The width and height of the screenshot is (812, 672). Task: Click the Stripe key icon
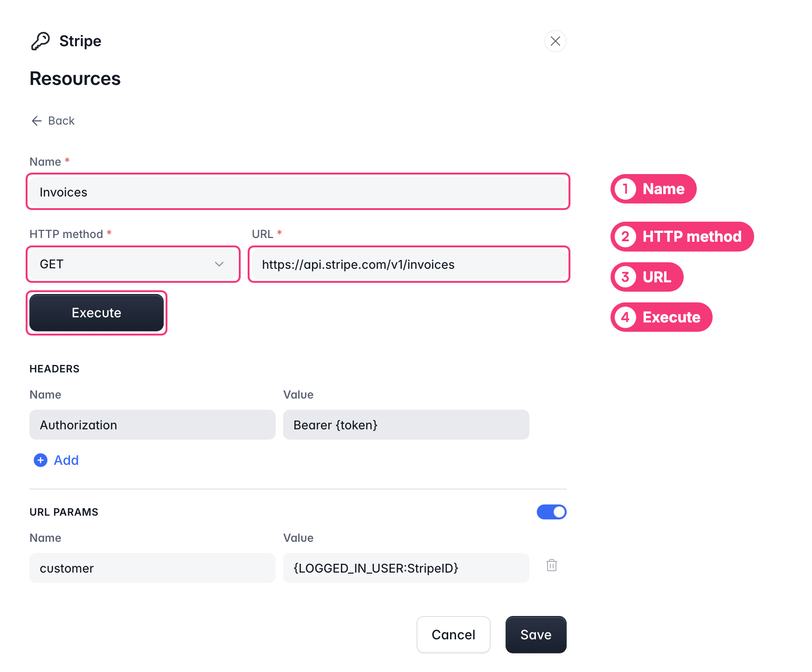click(41, 41)
